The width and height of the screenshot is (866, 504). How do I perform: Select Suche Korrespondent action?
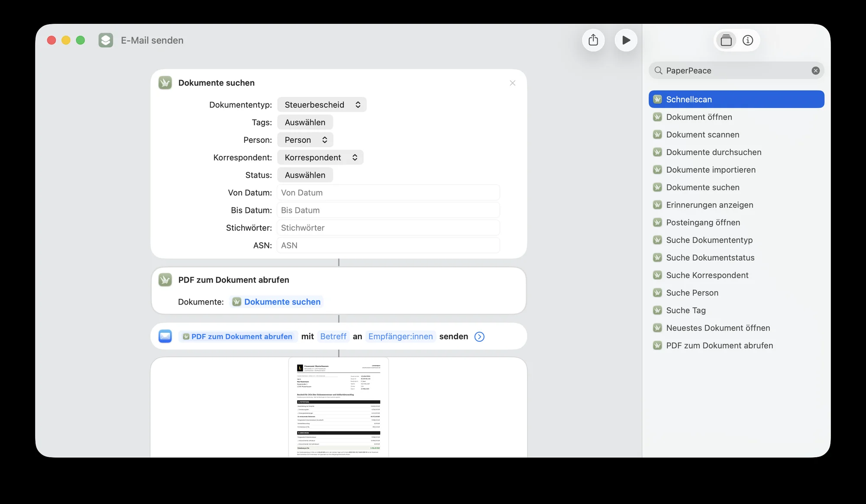click(736, 275)
